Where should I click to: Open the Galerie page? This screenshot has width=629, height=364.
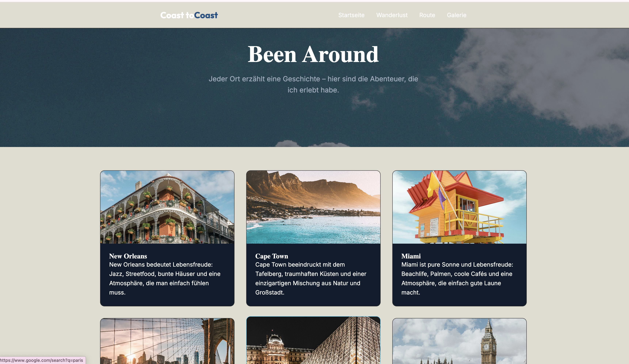pos(456,15)
